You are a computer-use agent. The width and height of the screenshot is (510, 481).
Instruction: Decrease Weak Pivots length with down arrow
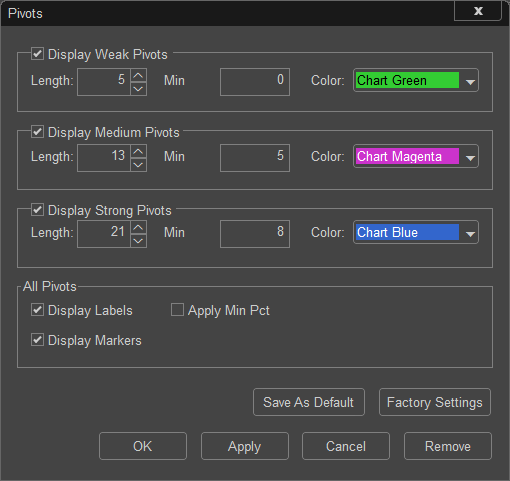coord(138,89)
